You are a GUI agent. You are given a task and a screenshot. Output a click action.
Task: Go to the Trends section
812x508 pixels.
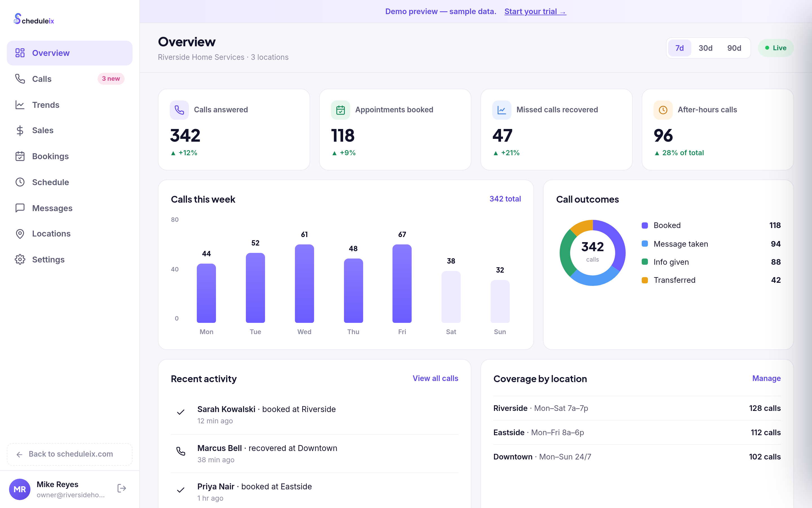tap(69, 105)
